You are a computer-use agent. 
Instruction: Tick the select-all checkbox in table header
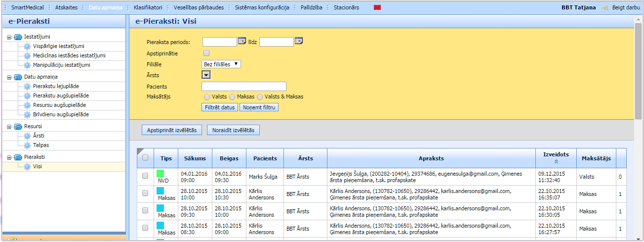tap(145, 158)
